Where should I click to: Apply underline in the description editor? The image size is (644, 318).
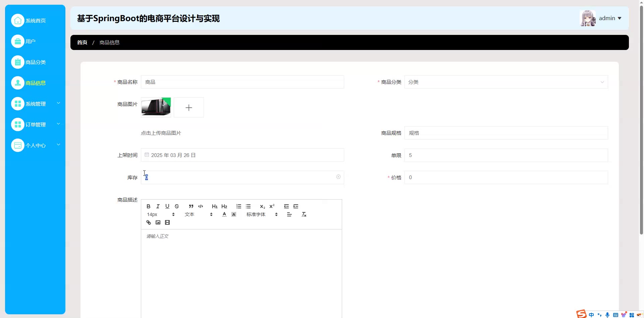[x=167, y=206]
